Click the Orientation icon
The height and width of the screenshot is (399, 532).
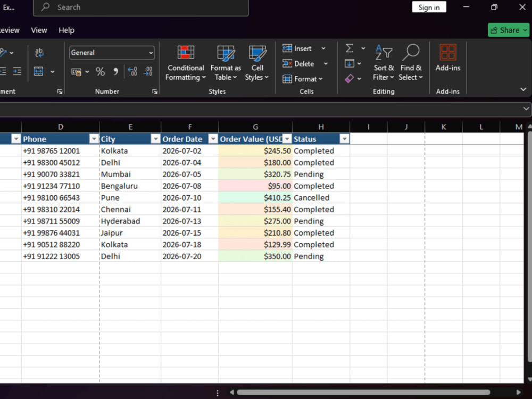3,53
